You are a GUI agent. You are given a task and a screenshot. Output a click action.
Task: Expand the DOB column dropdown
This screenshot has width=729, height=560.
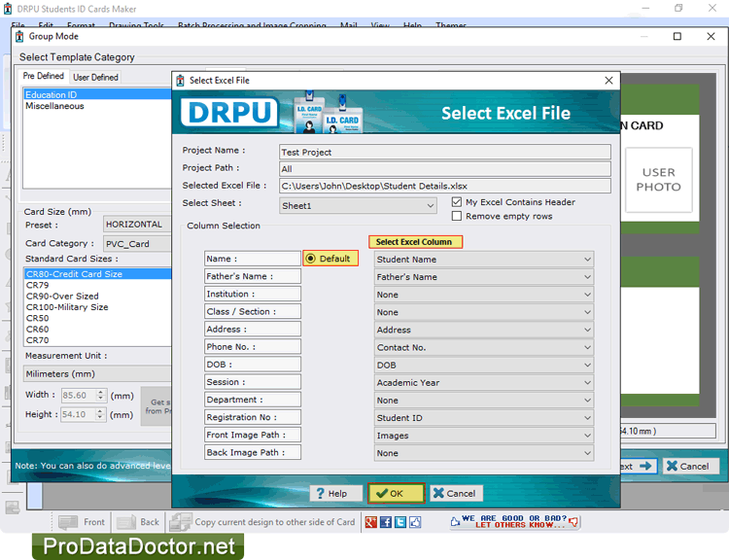coord(484,366)
